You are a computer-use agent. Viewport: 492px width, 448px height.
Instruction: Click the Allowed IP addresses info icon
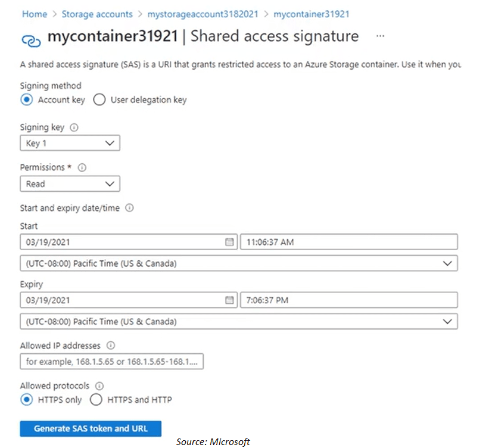pyautogui.click(x=111, y=346)
